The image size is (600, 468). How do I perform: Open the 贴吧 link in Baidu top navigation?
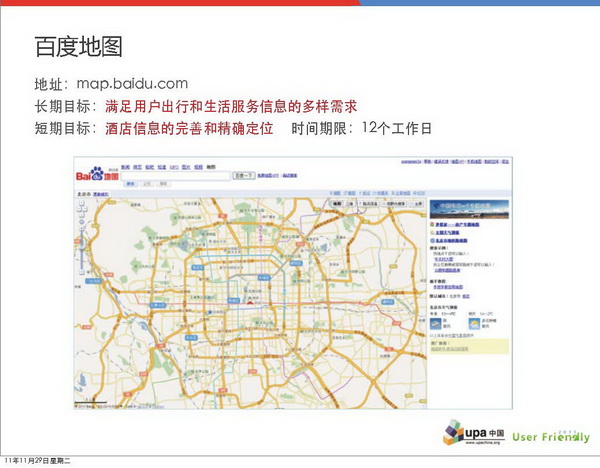(x=150, y=167)
